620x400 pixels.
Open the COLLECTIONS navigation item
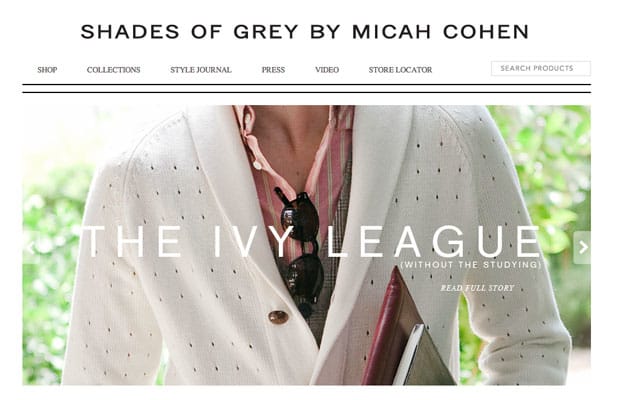(x=113, y=70)
